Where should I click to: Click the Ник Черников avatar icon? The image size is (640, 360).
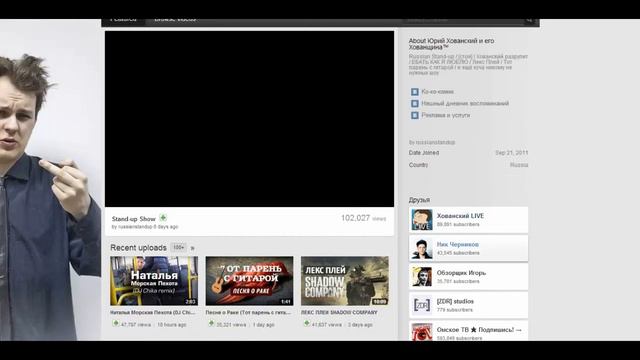[x=422, y=249]
